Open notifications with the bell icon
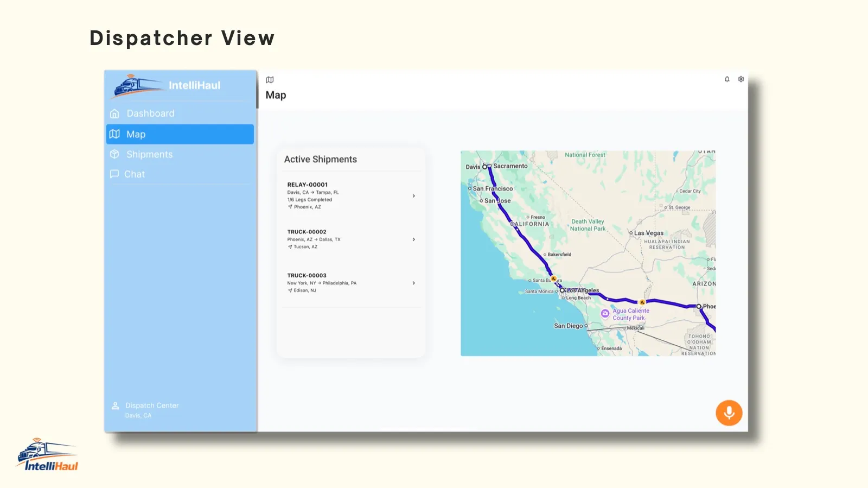 point(727,79)
